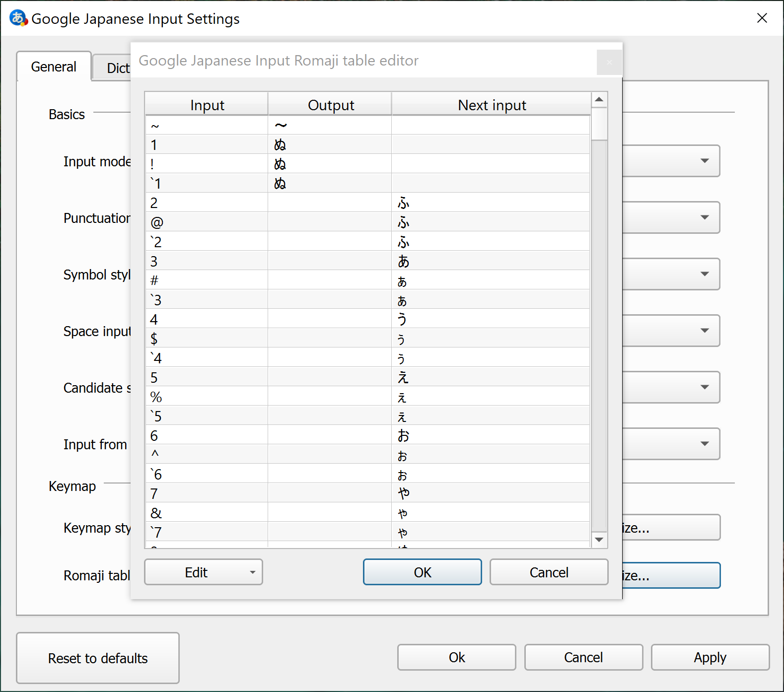
Task: Select the '4' input cell
Action: [x=207, y=319]
